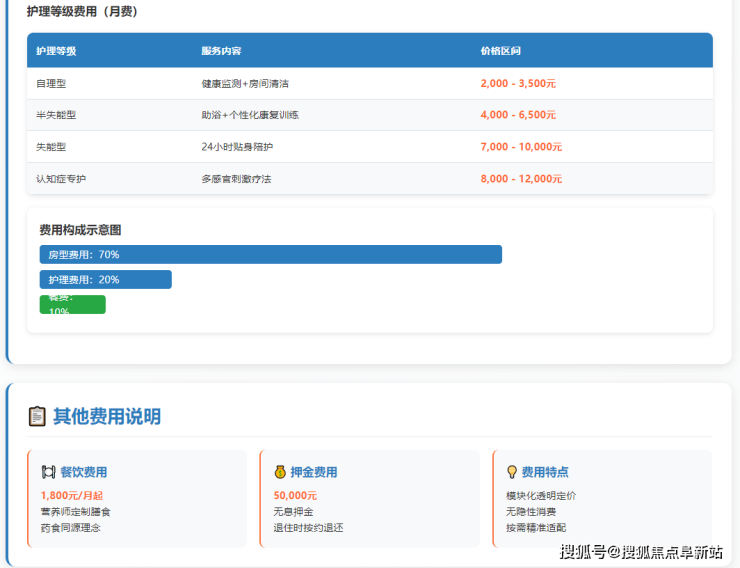The image size is (740, 568).
Task: Click the 价格区间 column header
Action: pos(500,51)
